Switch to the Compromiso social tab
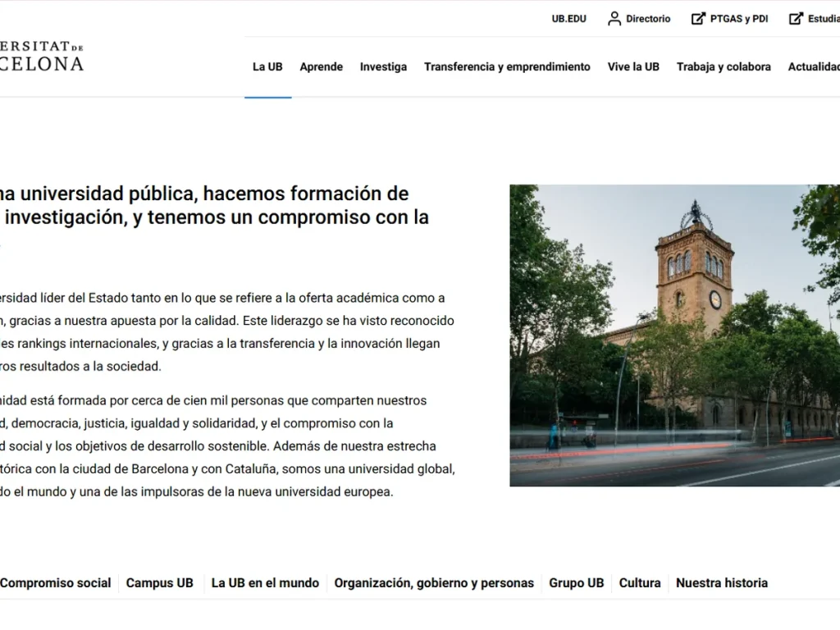 tap(56, 583)
